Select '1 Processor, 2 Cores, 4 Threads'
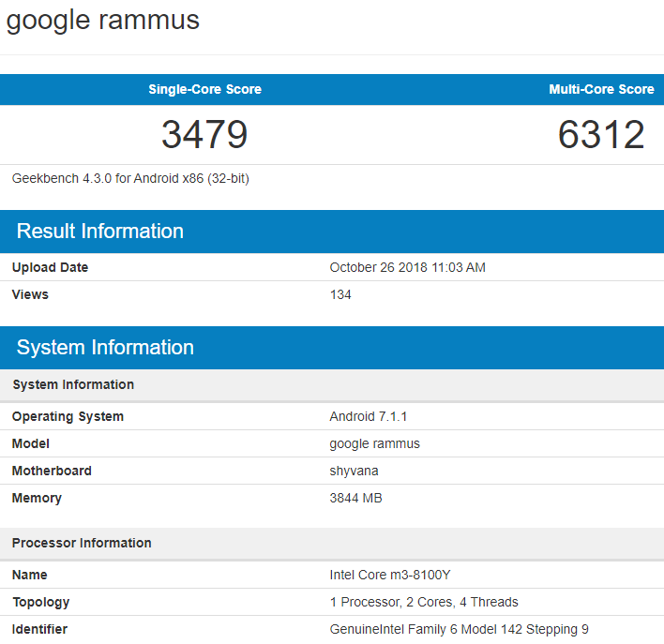The width and height of the screenshot is (664, 644). tap(424, 602)
